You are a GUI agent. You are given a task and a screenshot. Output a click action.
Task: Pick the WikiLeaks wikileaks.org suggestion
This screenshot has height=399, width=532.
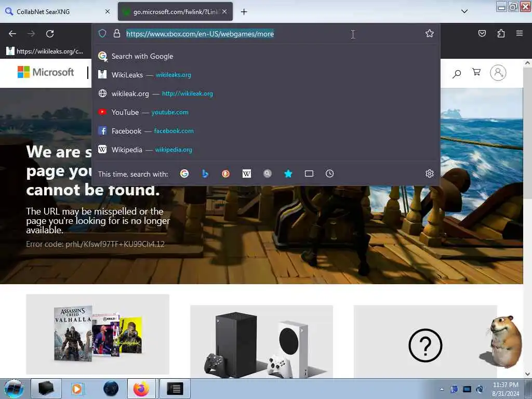pos(266,75)
